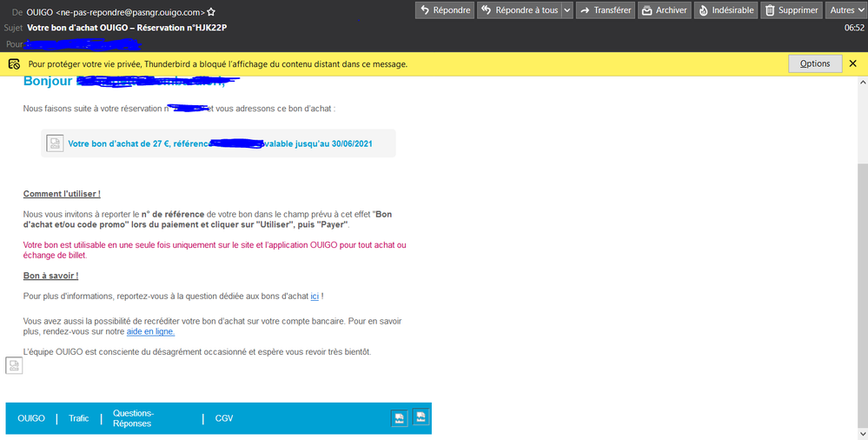The image size is (868, 440).
Task: Click Répondre à tous button
Action: click(520, 10)
